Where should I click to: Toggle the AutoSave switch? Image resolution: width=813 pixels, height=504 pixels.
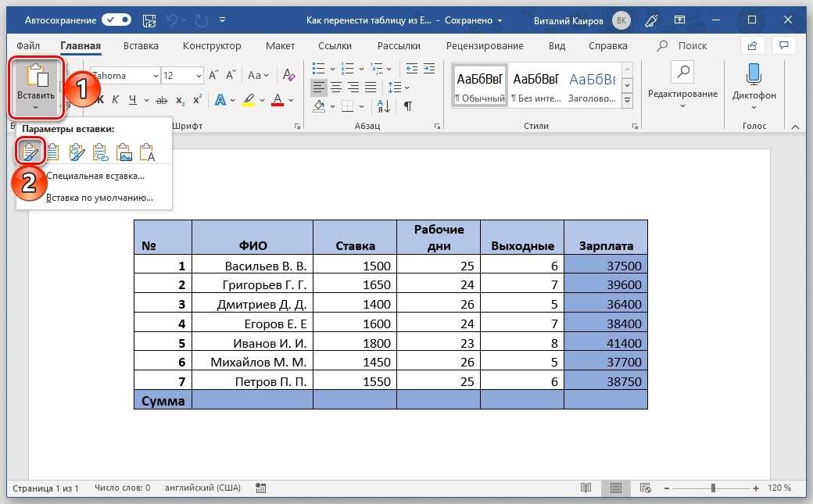point(116,19)
